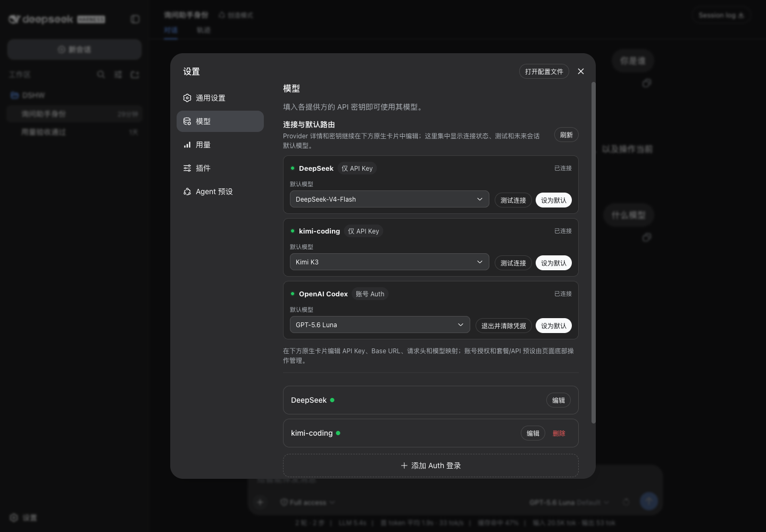Set kimi-coding as default with 设为默认

click(x=554, y=263)
